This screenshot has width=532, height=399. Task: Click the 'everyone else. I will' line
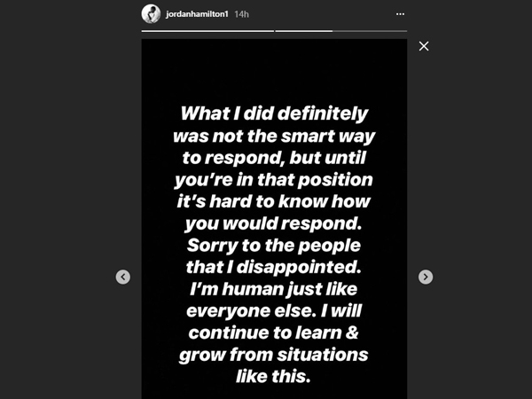[274, 311]
